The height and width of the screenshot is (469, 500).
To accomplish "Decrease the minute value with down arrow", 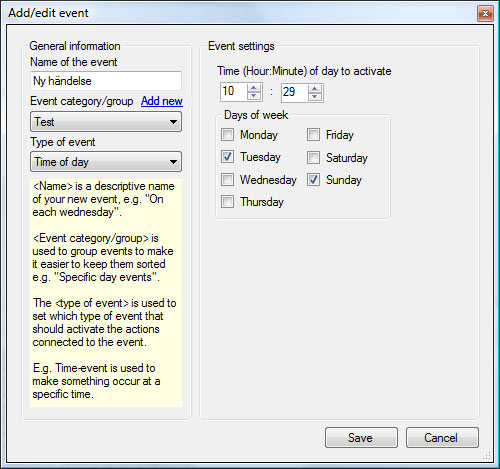I will pyautogui.click(x=315, y=96).
